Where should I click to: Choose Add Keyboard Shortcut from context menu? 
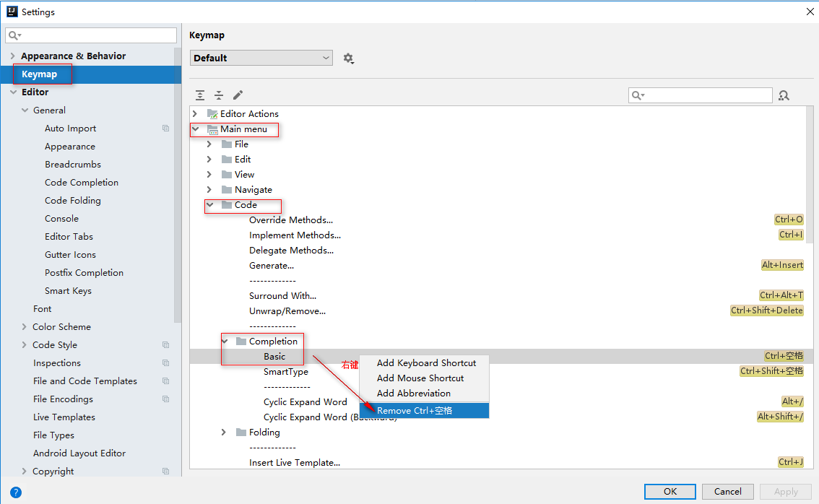pos(425,363)
